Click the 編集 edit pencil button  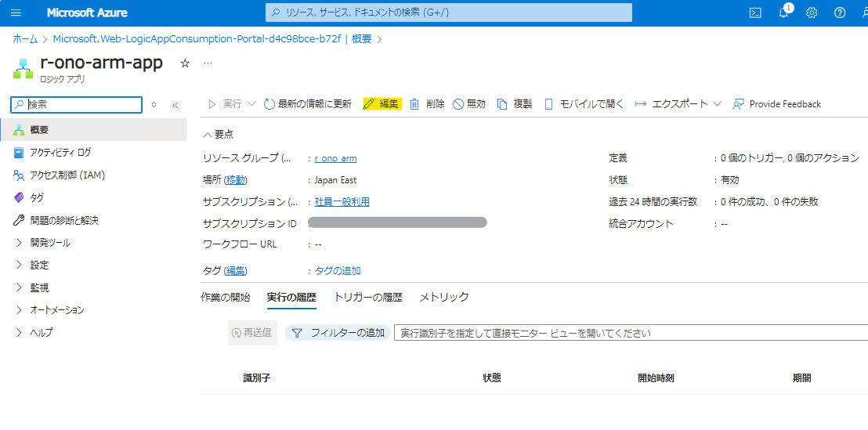point(381,104)
